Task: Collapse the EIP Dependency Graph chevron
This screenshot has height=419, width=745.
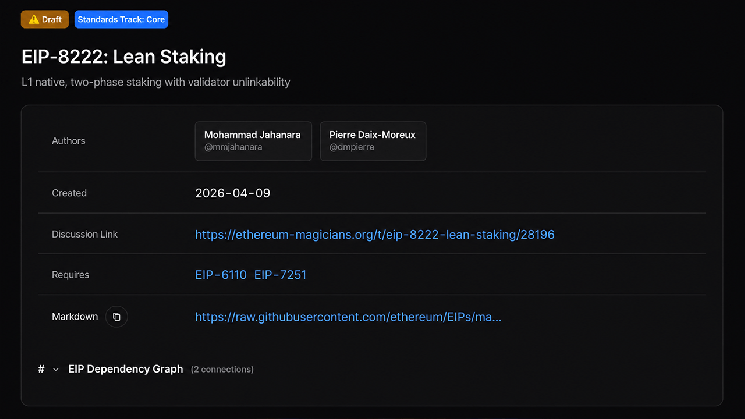Action: pyautogui.click(x=56, y=370)
